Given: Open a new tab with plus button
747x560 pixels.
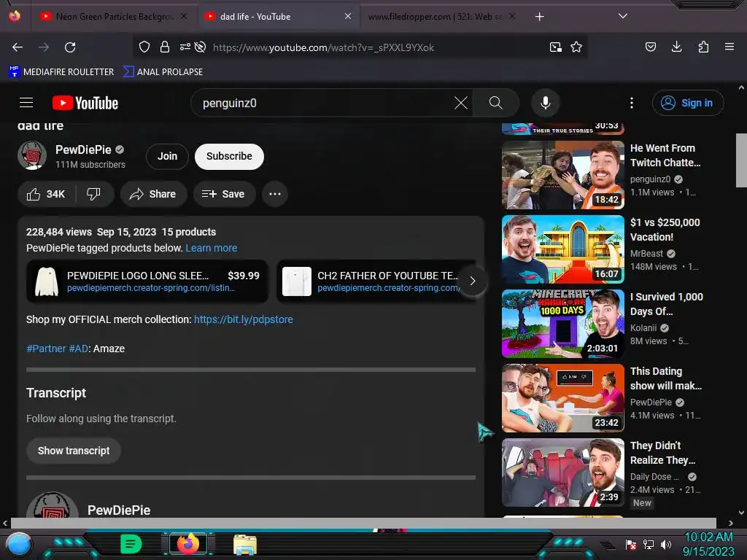Looking at the screenshot, I should pyautogui.click(x=539, y=17).
